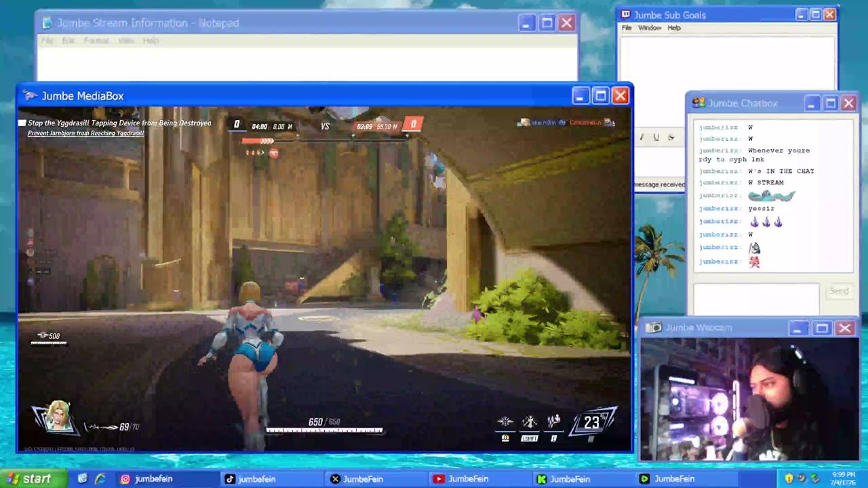Open the TikTok jumbefein taskbar item

coord(271,479)
